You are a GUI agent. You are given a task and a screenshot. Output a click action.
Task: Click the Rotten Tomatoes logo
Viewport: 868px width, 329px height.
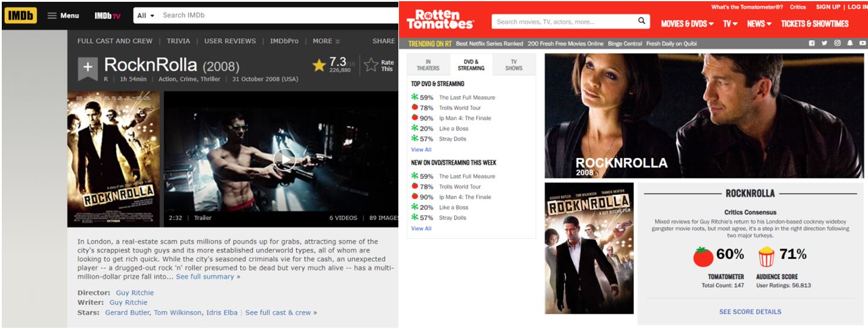coord(440,19)
